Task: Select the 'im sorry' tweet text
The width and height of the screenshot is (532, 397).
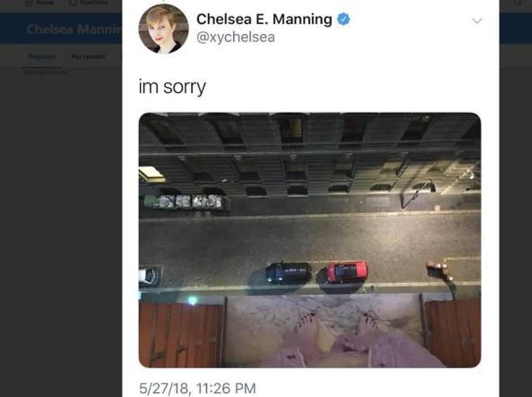Action: pos(172,87)
